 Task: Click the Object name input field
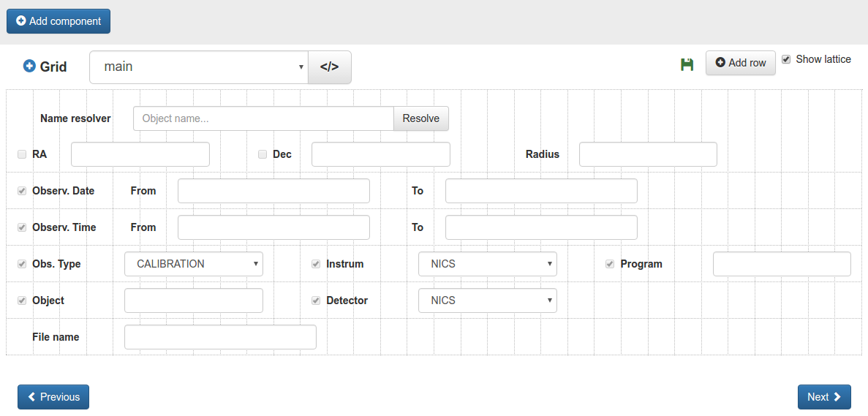click(263, 118)
